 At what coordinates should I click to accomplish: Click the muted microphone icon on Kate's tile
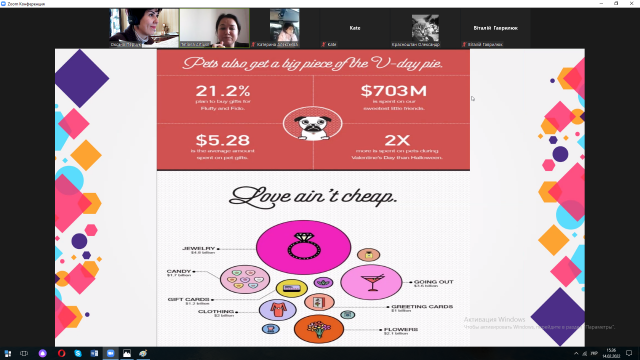[x=324, y=44]
